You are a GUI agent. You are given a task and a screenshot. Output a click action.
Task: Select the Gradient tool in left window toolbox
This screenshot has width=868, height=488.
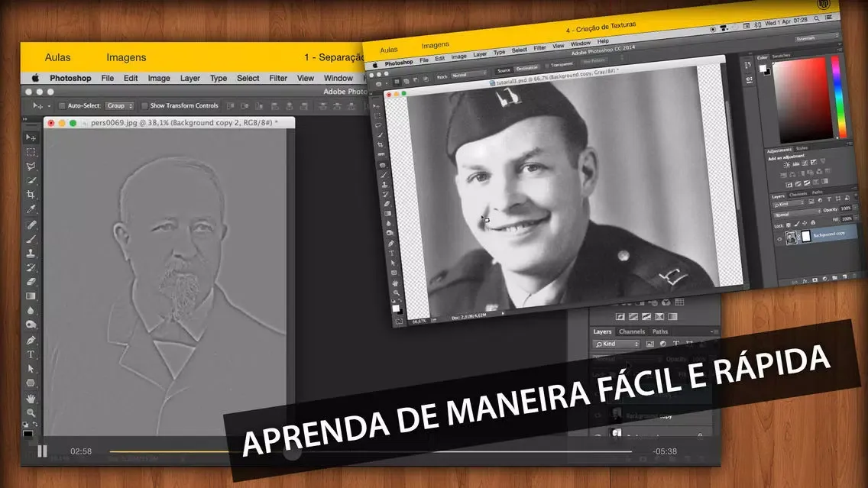(x=31, y=296)
